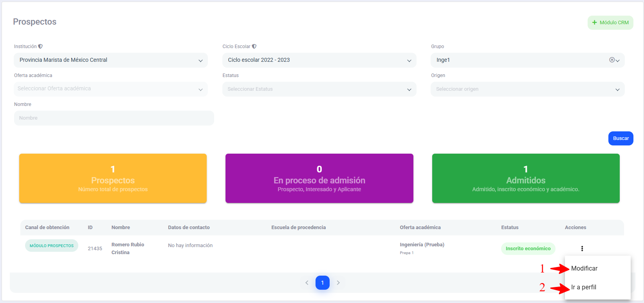Expand the Ciclo Escolar dropdown
Viewport: 644px width, 303px height.
319,60
